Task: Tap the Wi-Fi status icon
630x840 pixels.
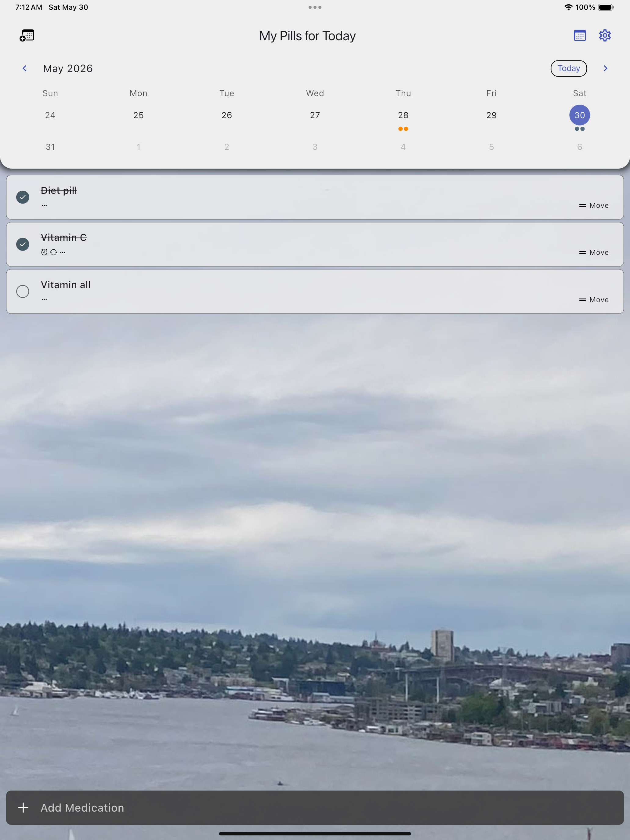Action: (x=568, y=7)
